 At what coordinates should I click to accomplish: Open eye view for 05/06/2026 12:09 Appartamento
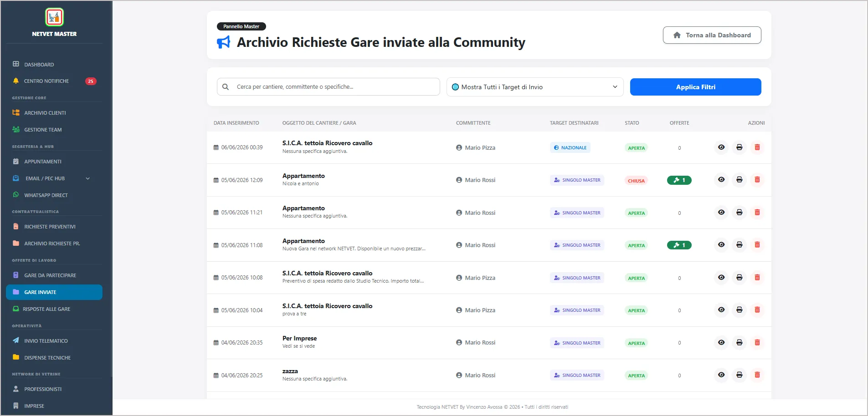pos(721,180)
